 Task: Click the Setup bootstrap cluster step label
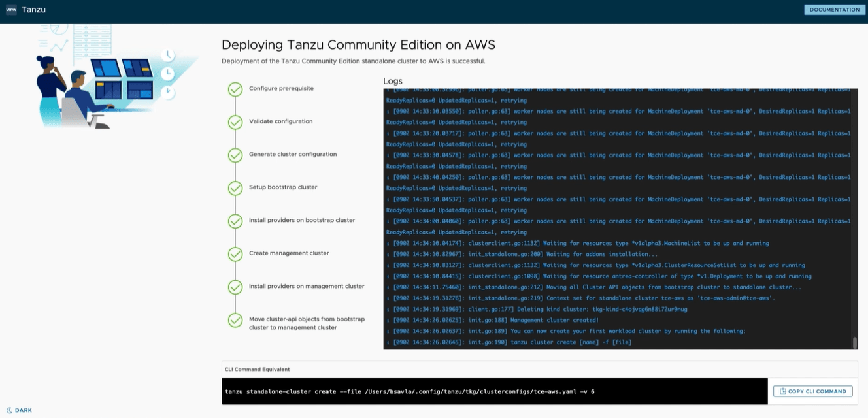click(x=283, y=187)
